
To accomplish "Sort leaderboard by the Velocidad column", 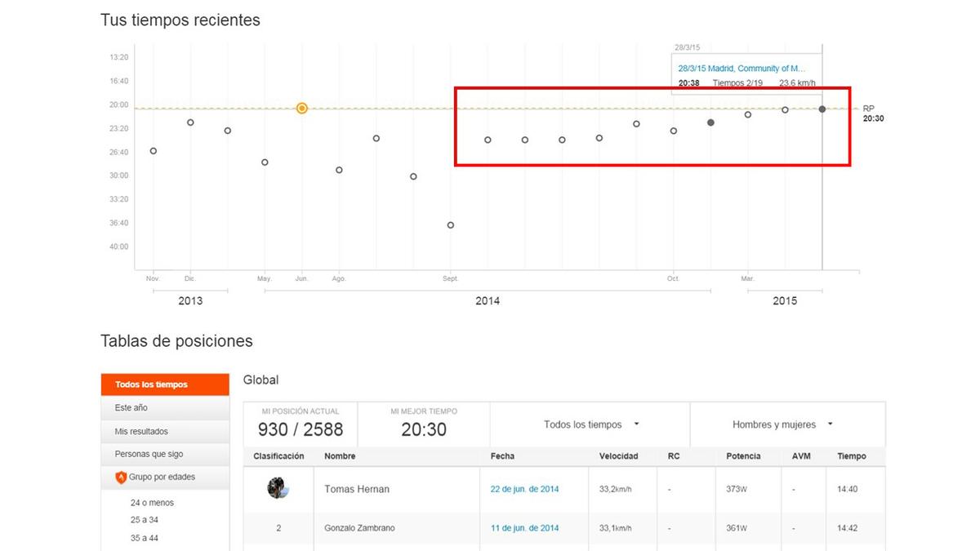I will (619, 456).
